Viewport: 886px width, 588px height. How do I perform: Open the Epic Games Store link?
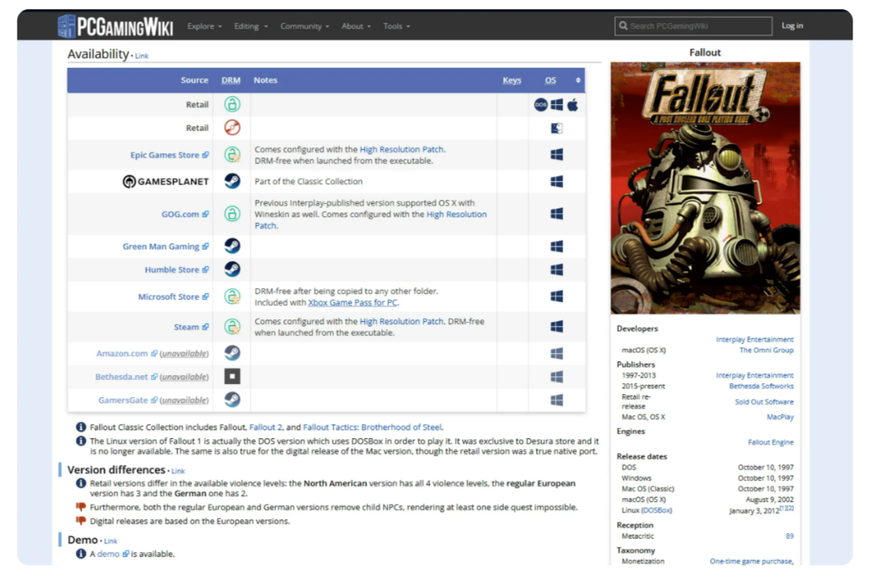[169, 154]
